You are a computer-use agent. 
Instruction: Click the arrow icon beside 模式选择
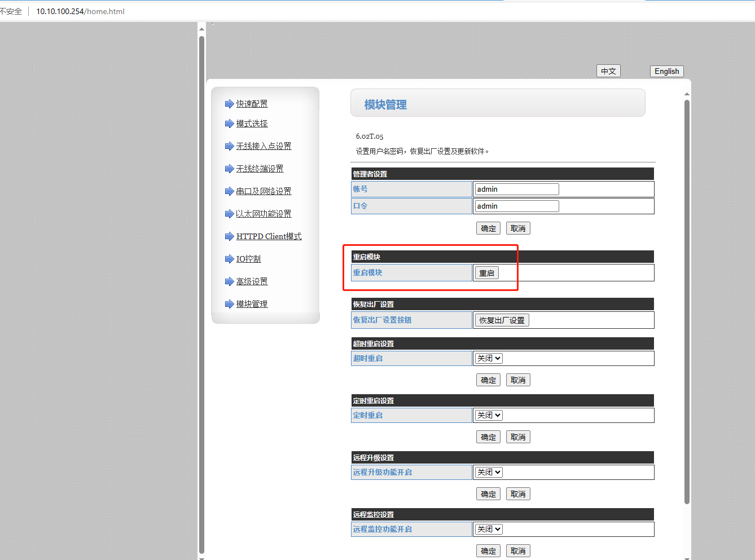(x=229, y=124)
